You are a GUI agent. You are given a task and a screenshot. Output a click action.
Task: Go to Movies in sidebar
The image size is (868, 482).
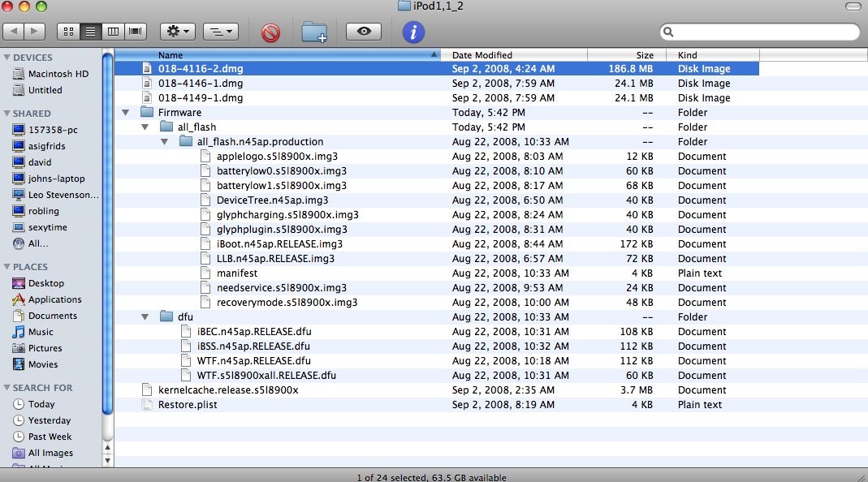point(36,364)
